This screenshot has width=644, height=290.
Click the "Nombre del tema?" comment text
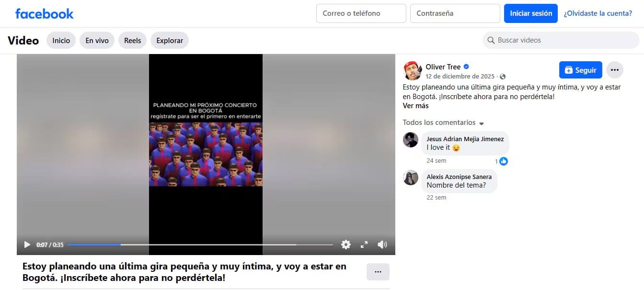tap(456, 185)
